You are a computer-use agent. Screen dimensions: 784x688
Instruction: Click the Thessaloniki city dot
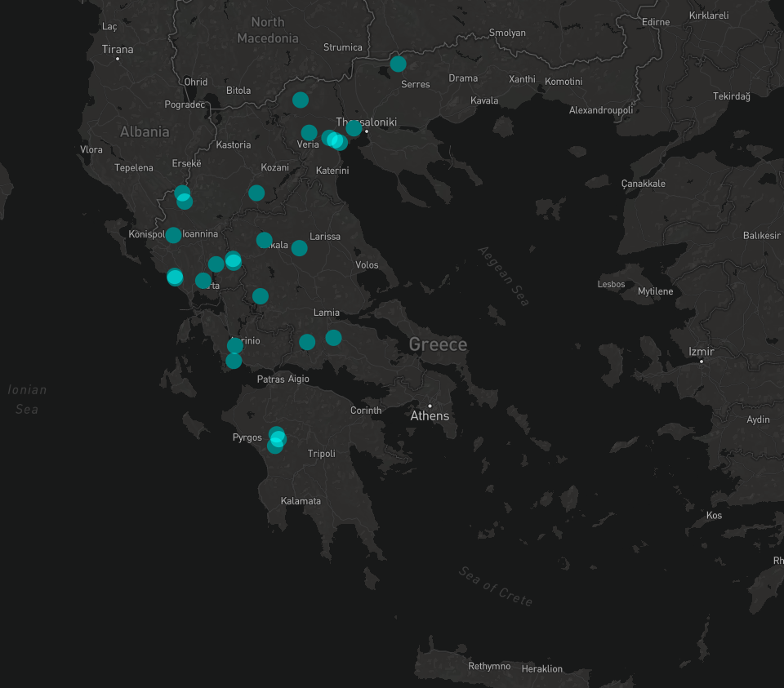367,131
